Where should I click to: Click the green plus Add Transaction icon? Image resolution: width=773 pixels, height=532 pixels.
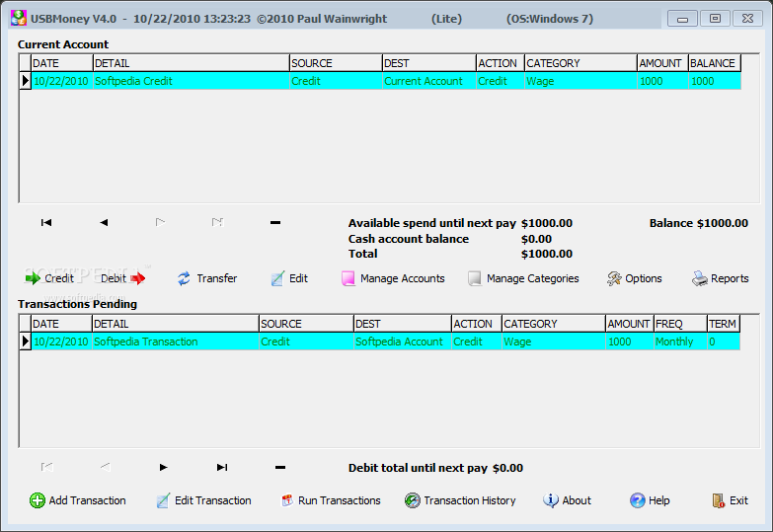(x=37, y=500)
